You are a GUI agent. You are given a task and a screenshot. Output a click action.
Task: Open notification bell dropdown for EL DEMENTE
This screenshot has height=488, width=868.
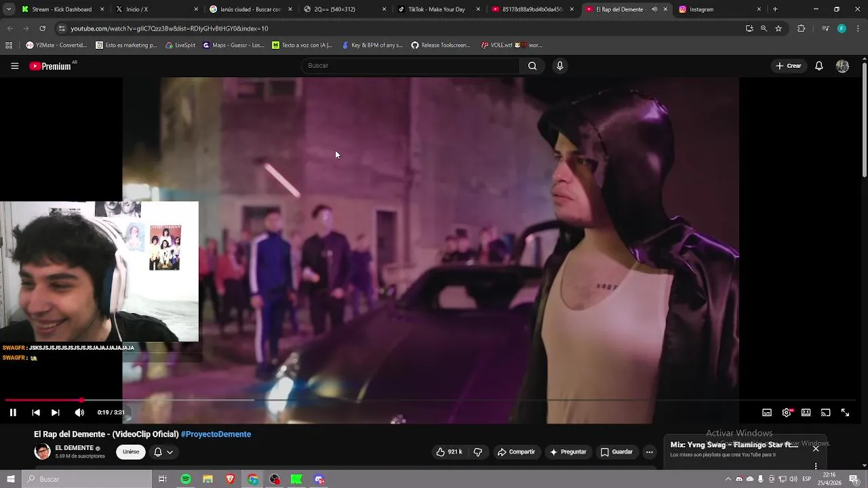pos(163,452)
